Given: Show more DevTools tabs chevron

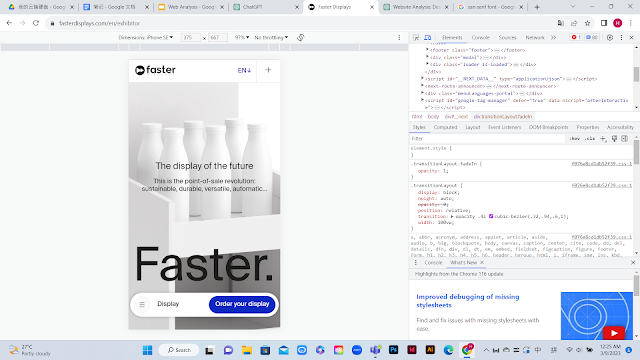Looking at the screenshot, I should tap(553, 38).
